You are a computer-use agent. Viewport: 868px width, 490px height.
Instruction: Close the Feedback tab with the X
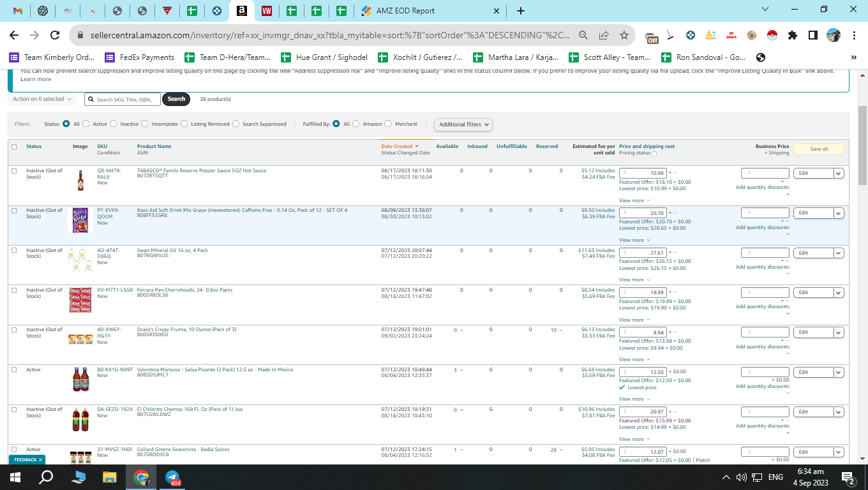(x=40, y=459)
